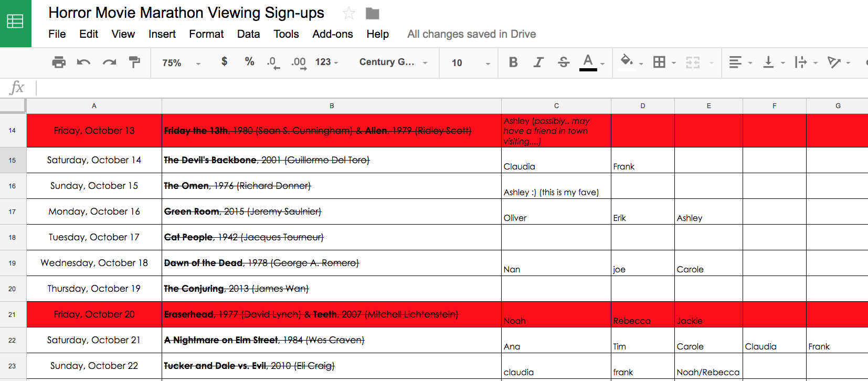Toggle bold formatting
This screenshot has width=868, height=381.
[513, 62]
